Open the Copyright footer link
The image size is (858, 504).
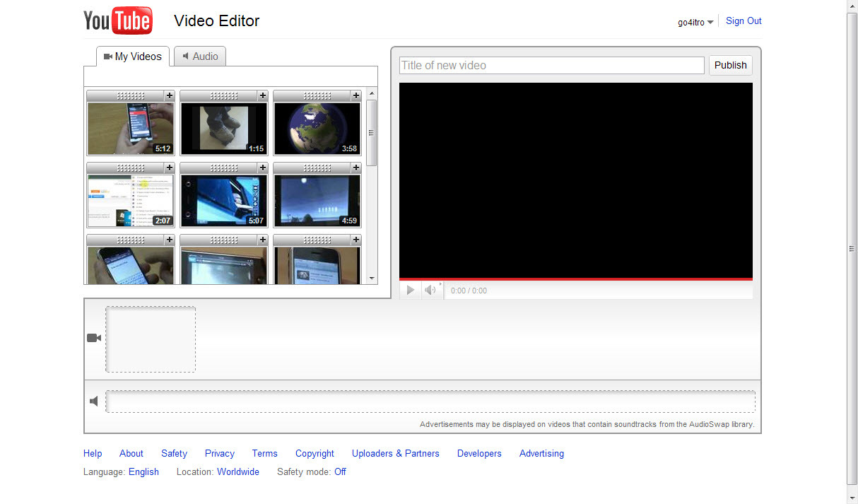pyautogui.click(x=315, y=453)
